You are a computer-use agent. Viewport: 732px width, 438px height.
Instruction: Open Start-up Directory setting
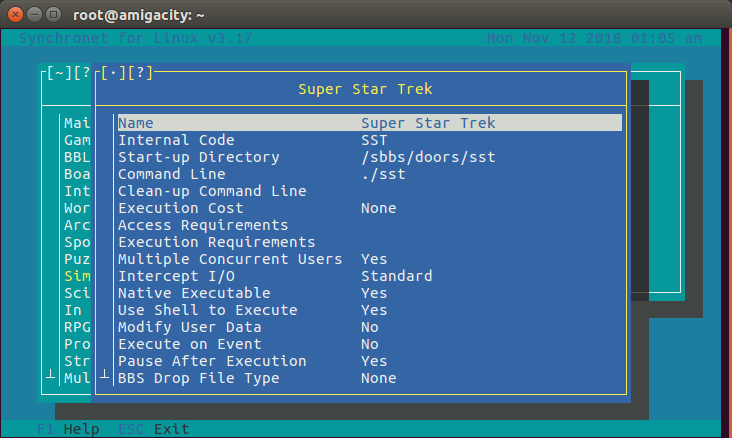(x=369, y=157)
